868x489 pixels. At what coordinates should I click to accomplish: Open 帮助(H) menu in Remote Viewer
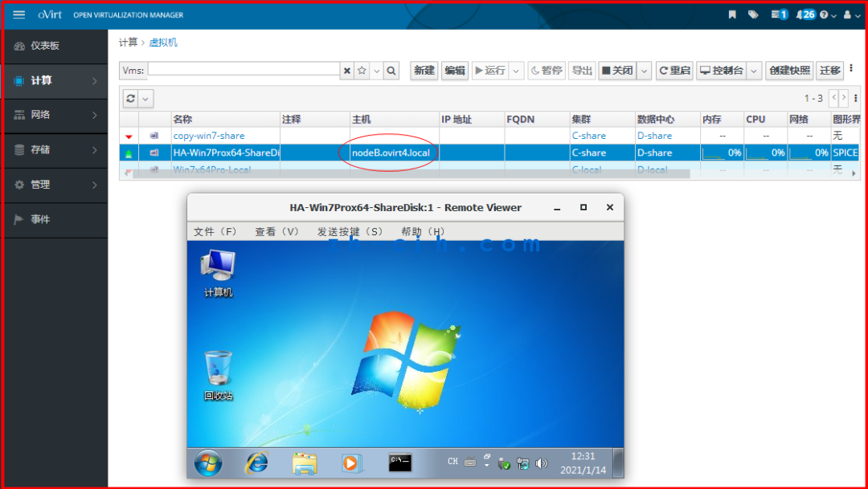pyautogui.click(x=423, y=232)
